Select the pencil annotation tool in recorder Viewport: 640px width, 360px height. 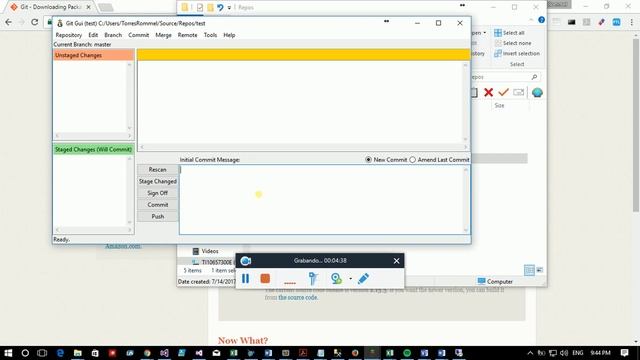point(363,278)
